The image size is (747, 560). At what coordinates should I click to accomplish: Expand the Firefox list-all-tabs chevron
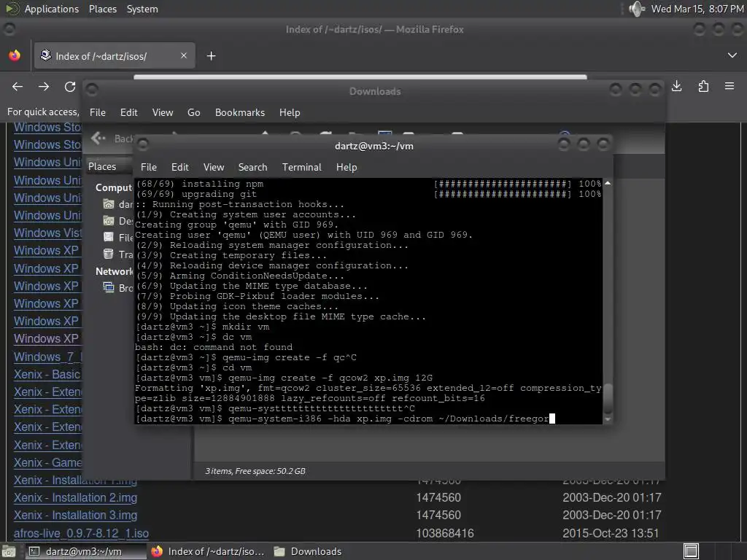[x=732, y=55]
